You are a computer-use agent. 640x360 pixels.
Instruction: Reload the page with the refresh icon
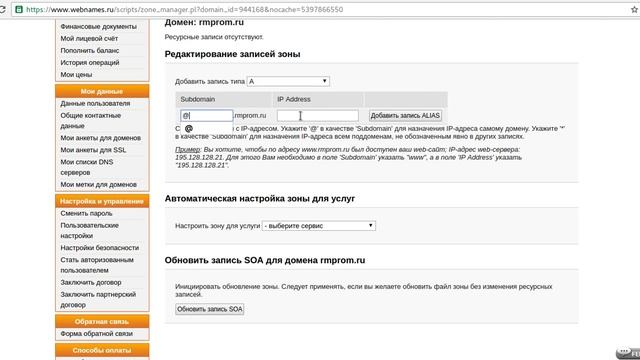tap(2, 9)
